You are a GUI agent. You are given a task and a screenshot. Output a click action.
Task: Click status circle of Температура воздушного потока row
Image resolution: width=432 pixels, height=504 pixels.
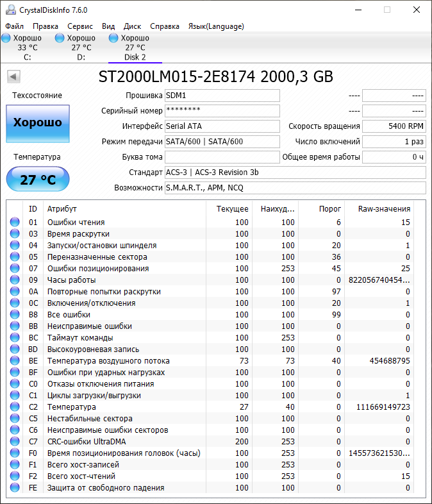(x=15, y=361)
